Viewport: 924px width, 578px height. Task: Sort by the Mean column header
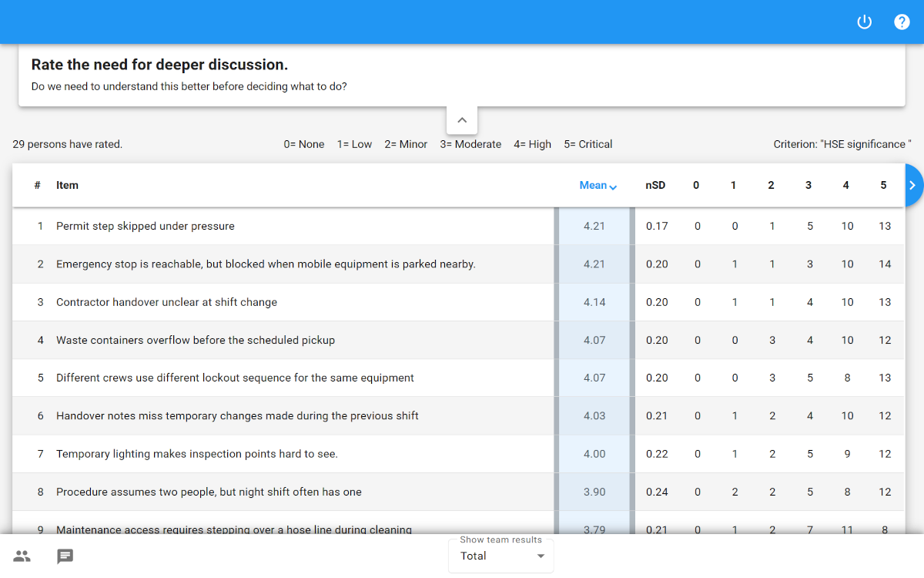tap(598, 185)
